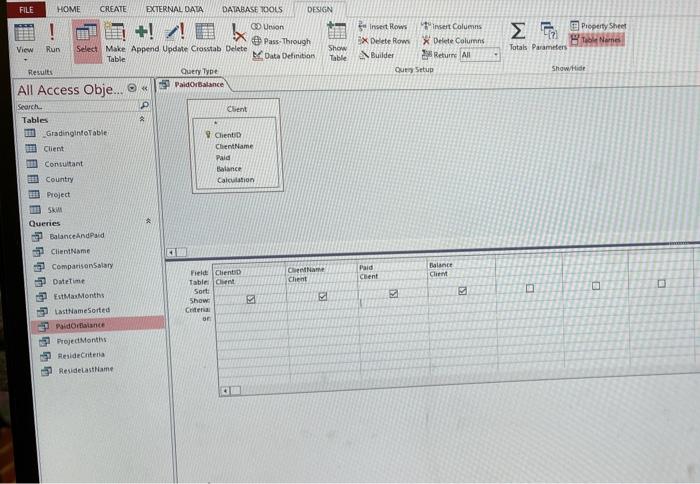This screenshot has width=700, height=484.
Task: Toggle Table Names row
Action: tap(596, 40)
